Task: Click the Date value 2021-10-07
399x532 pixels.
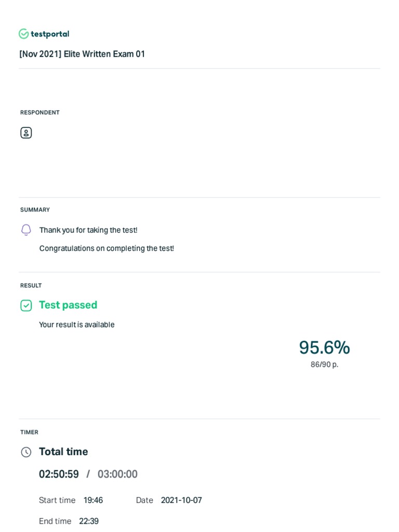Action: [181, 500]
